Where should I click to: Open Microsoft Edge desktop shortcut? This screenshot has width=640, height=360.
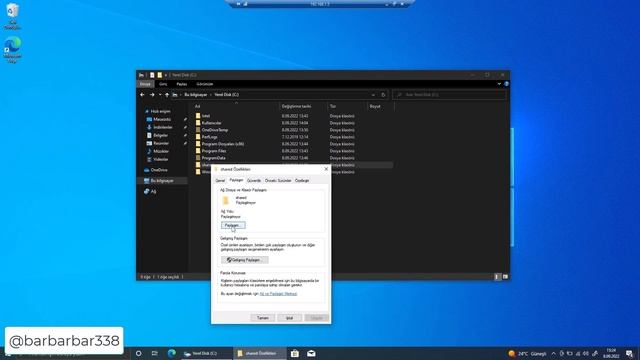[x=13, y=50]
